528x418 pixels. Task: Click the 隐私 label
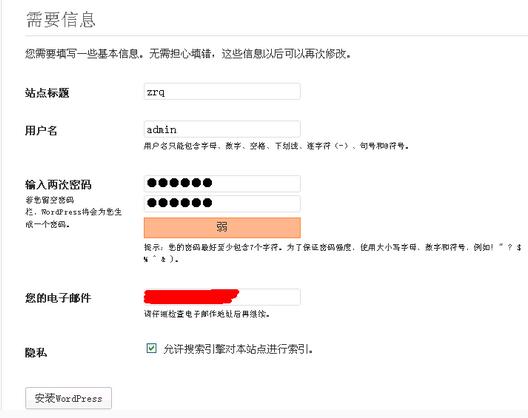click(36, 353)
